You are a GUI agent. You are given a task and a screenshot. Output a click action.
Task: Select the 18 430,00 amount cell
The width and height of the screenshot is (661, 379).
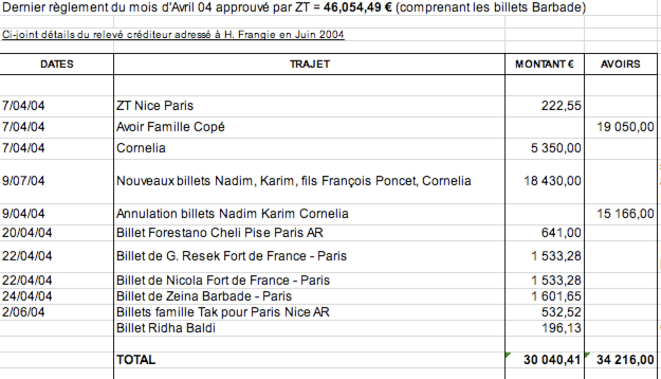(x=544, y=181)
